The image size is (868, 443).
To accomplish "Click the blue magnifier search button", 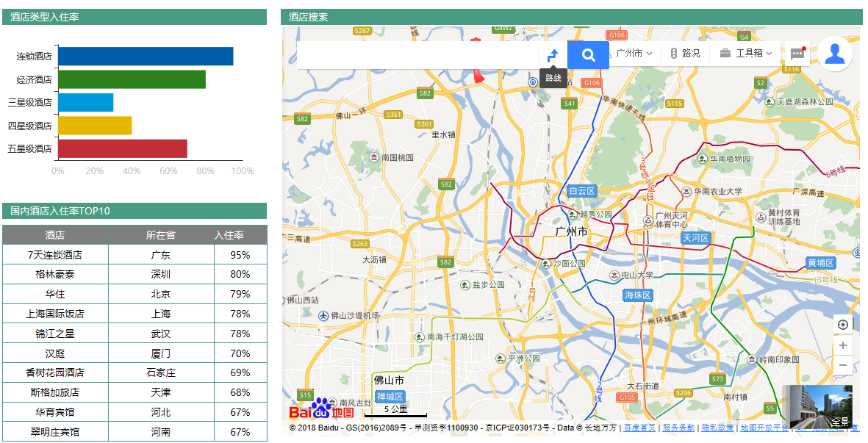I will [x=588, y=55].
